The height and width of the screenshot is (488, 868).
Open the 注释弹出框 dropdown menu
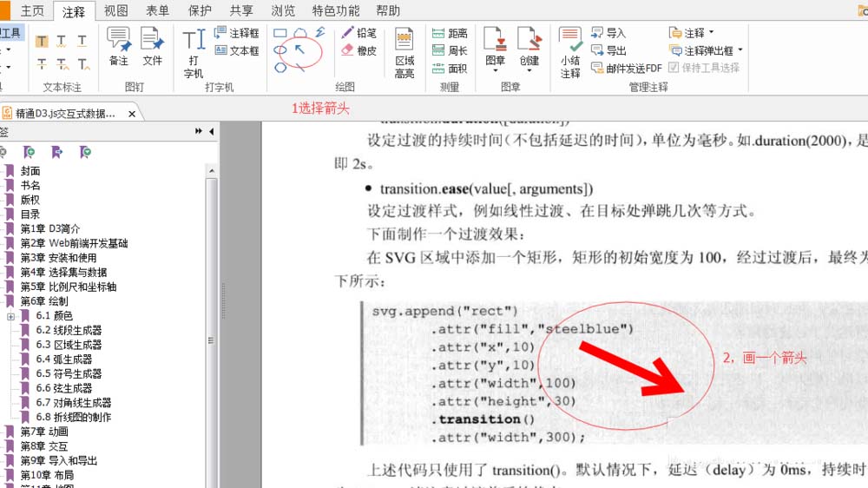click(707, 50)
